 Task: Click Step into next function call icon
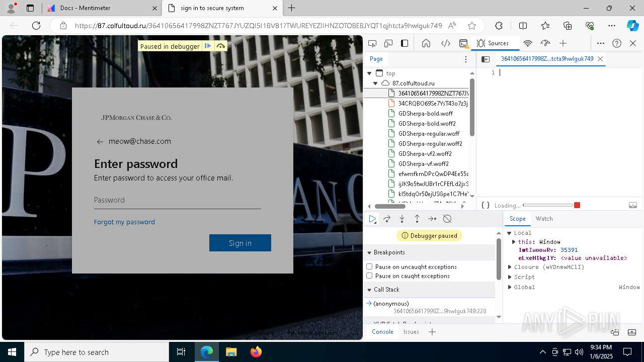402,219
